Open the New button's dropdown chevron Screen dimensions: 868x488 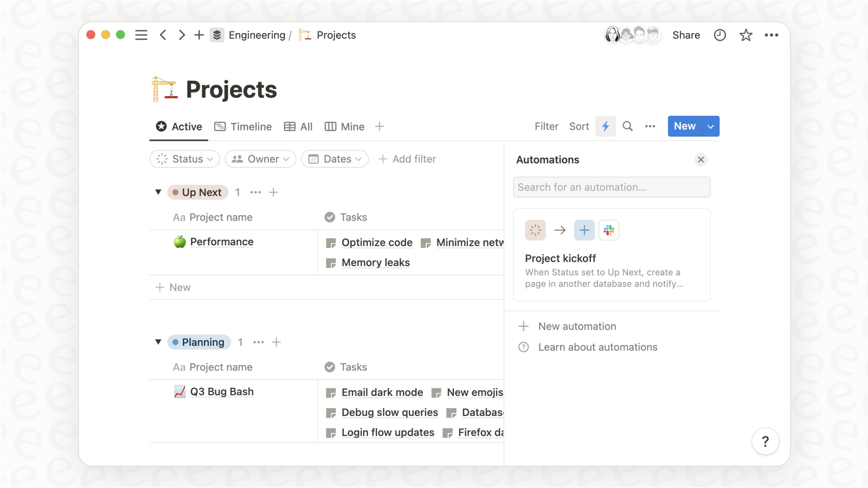coord(710,126)
